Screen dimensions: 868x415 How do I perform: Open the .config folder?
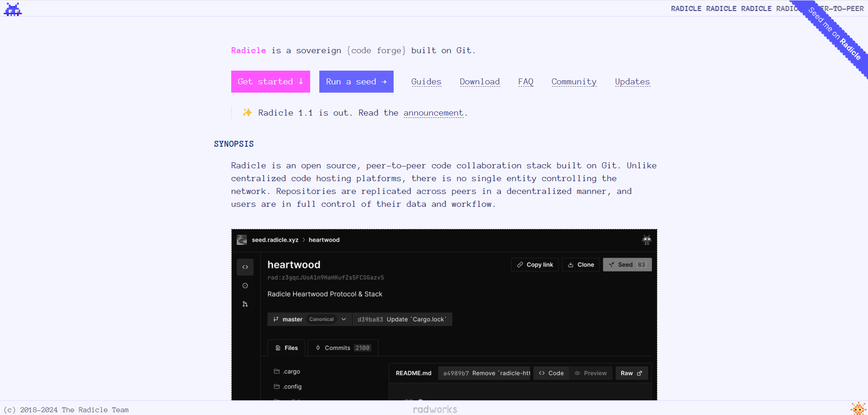288,387
